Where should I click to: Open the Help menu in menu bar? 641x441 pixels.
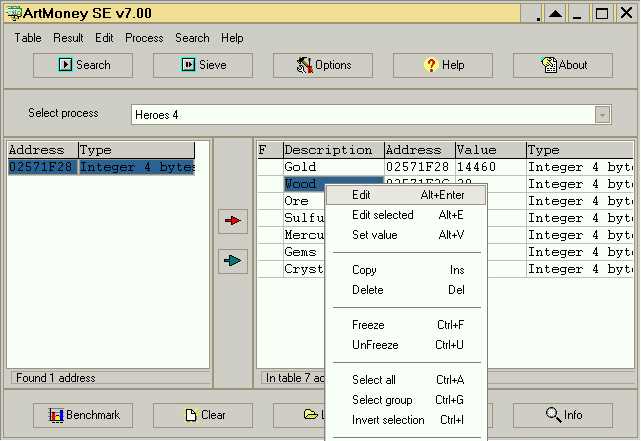pos(232,38)
